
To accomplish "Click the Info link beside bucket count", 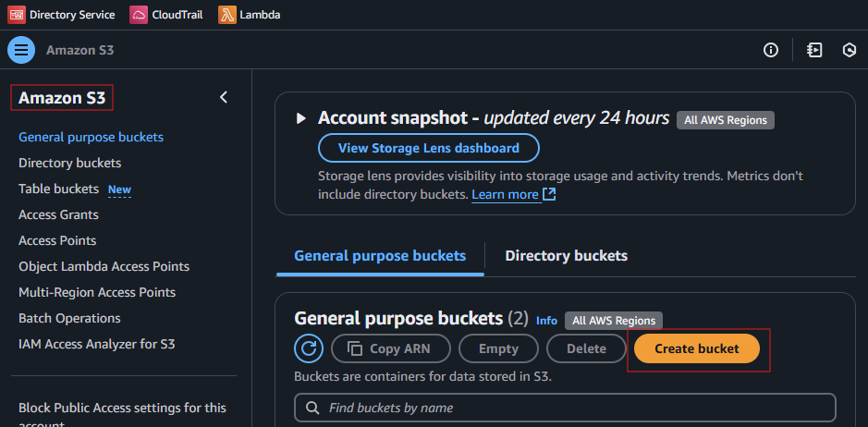I will click(x=546, y=320).
